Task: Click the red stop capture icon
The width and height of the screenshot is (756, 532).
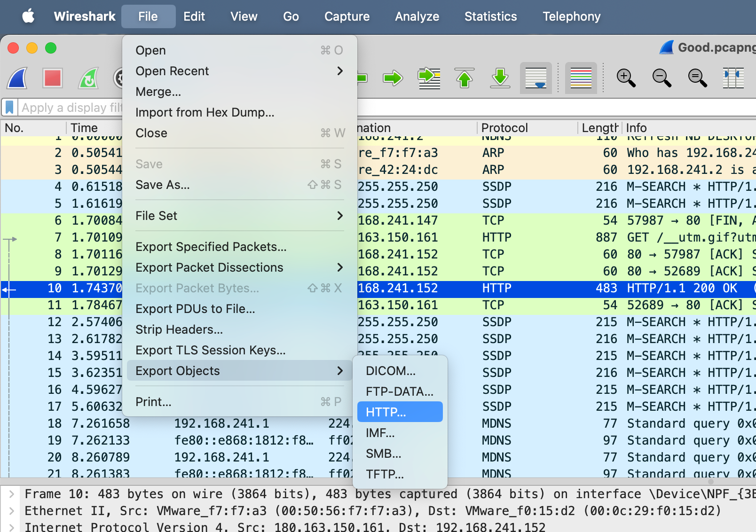Action: click(53, 78)
